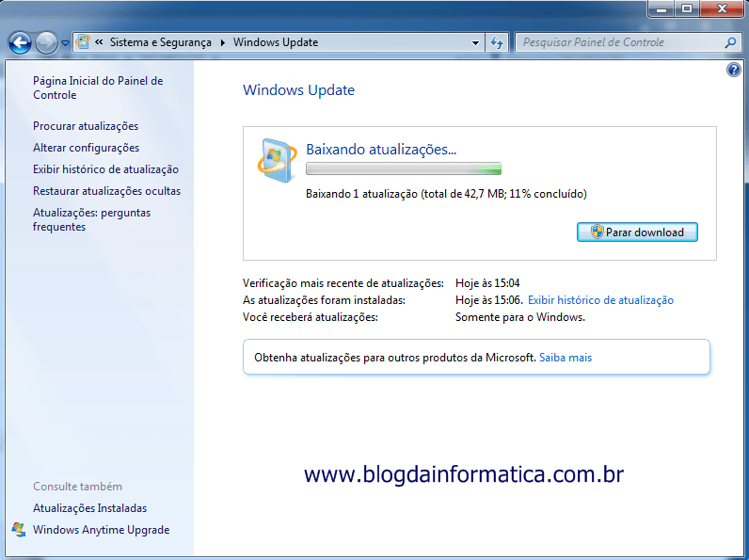749x560 pixels.
Task: Click the search magnifier icon
Action: [x=730, y=42]
